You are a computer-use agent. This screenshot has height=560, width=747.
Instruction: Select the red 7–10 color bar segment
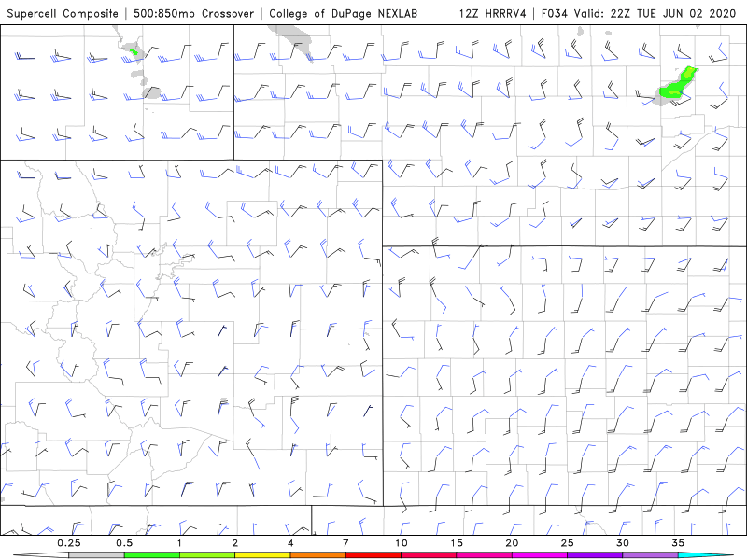(373, 555)
